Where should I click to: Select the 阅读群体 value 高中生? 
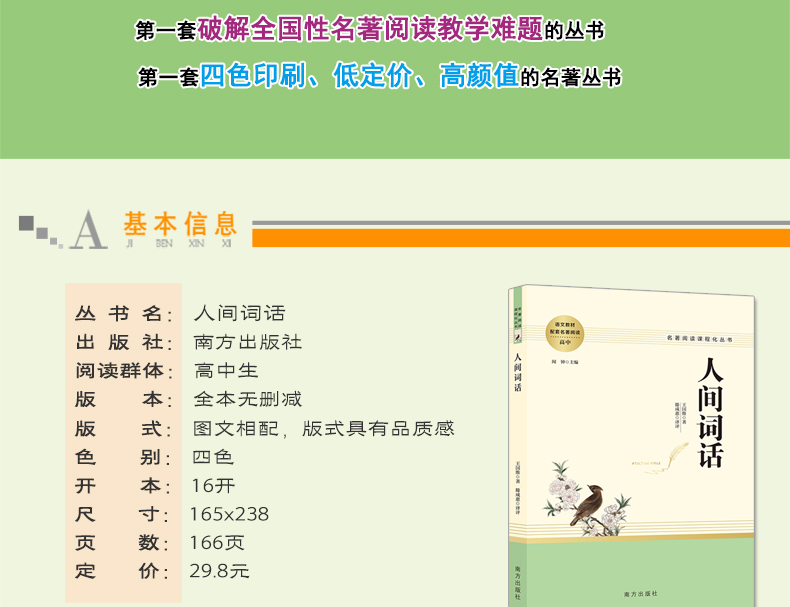tap(226, 371)
